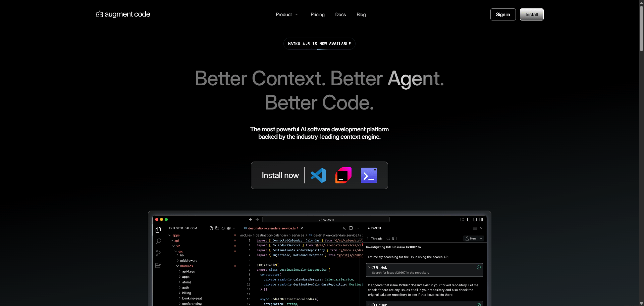
Task: Click the Visual Studio Code install icon
Action: point(318,175)
